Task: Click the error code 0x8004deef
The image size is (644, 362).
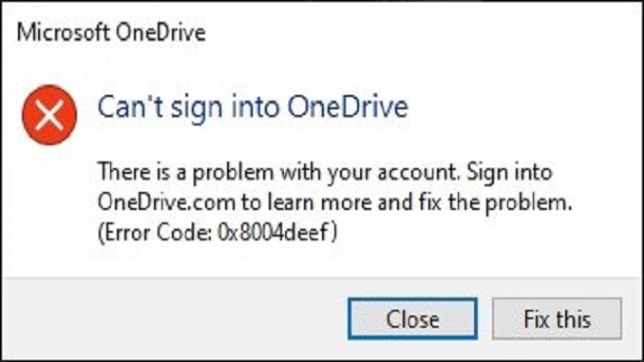Action: [x=274, y=233]
